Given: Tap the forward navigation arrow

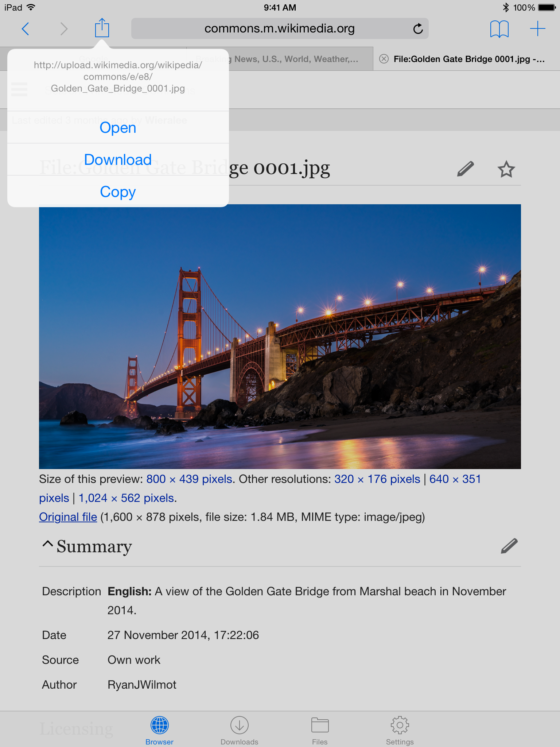Looking at the screenshot, I should pyautogui.click(x=64, y=28).
